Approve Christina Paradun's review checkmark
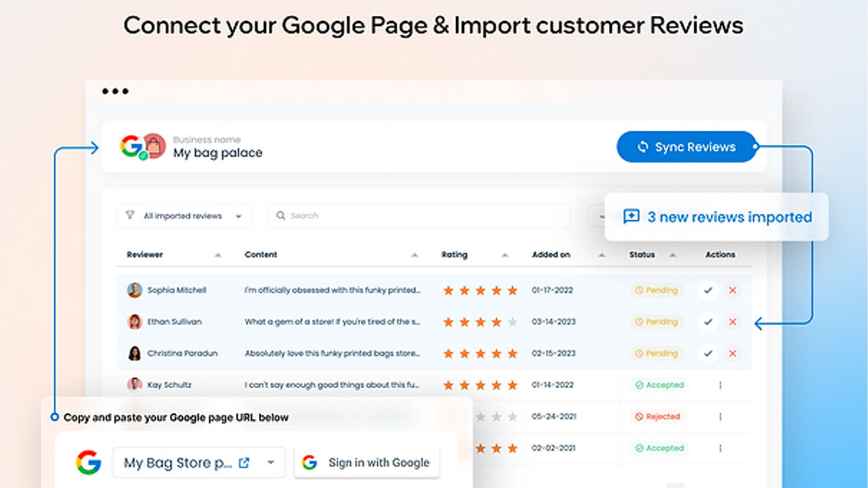This screenshot has width=868, height=488. click(708, 354)
